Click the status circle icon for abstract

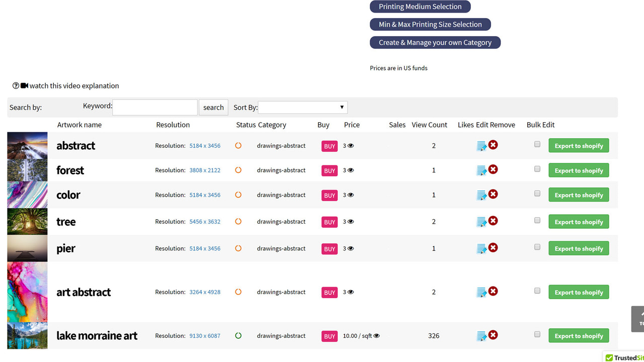tap(238, 145)
